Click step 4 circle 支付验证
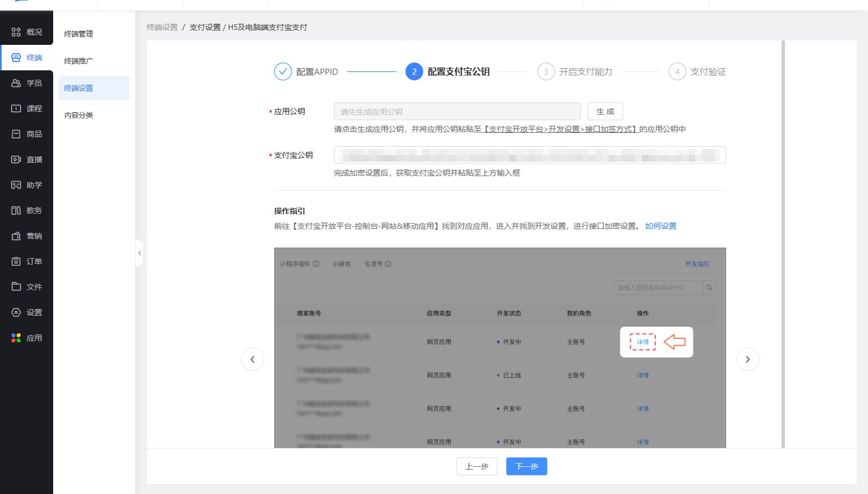This screenshot has height=494, width=868. (677, 71)
